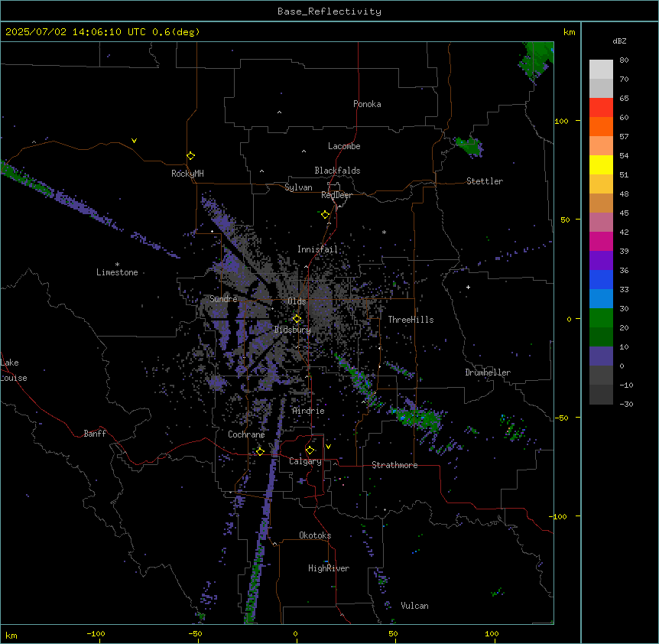Click the Airdrie label
The height and width of the screenshot is (644, 659).
tap(309, 411)
